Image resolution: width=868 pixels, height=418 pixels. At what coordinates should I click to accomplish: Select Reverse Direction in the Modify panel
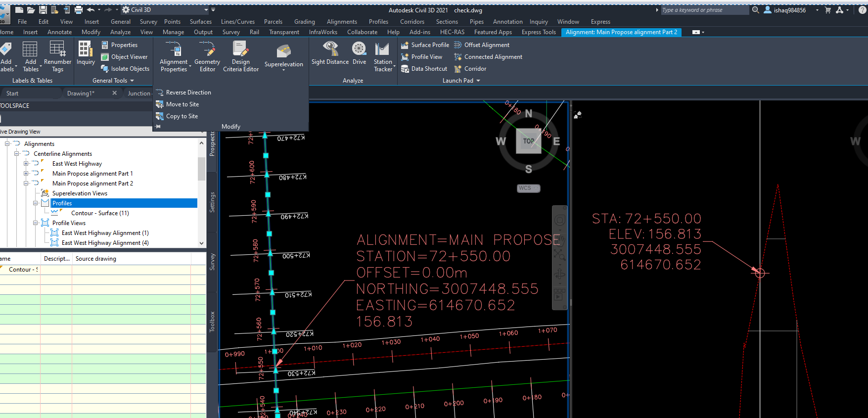(x=188, y=93)
